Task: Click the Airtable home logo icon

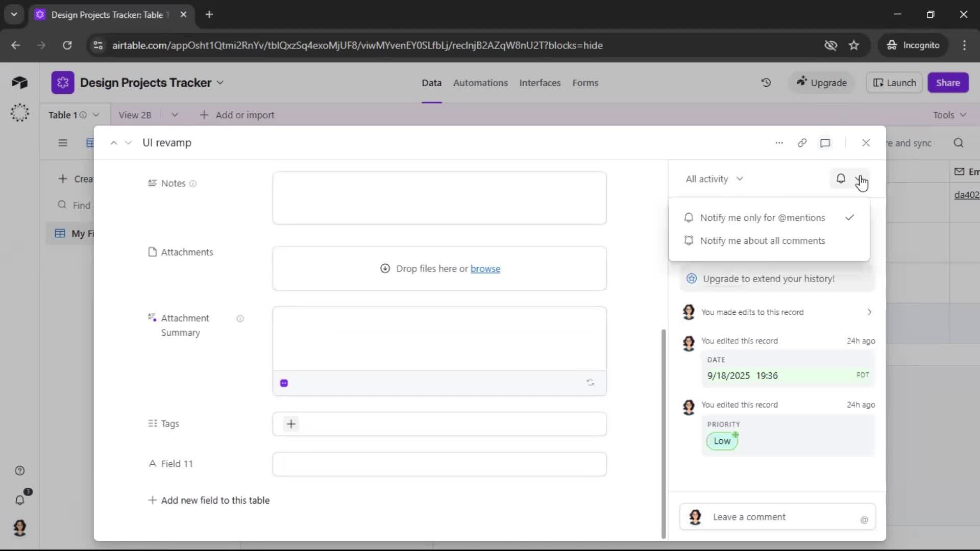Action: [19, 83]
